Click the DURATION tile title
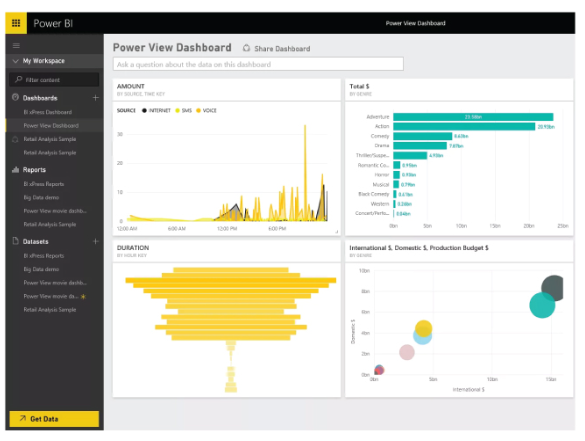 tap(133, 248)
